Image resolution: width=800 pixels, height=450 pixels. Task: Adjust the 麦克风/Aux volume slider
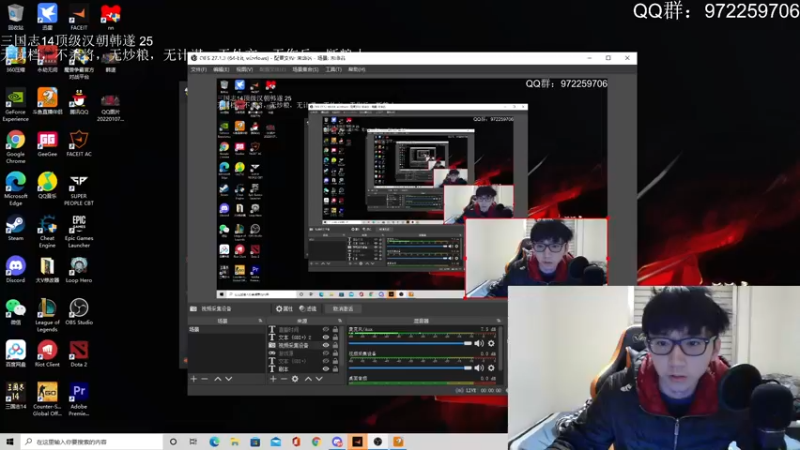pyautogui.click(x=410, y=343)
